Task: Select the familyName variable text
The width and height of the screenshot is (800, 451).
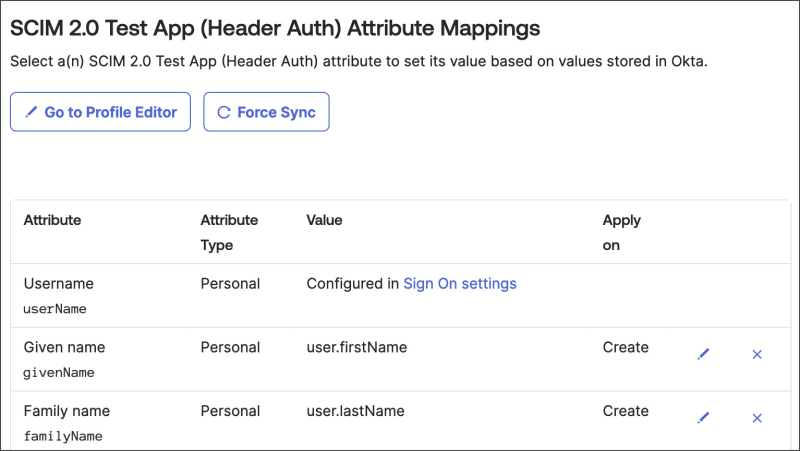Action: (63, 436)
